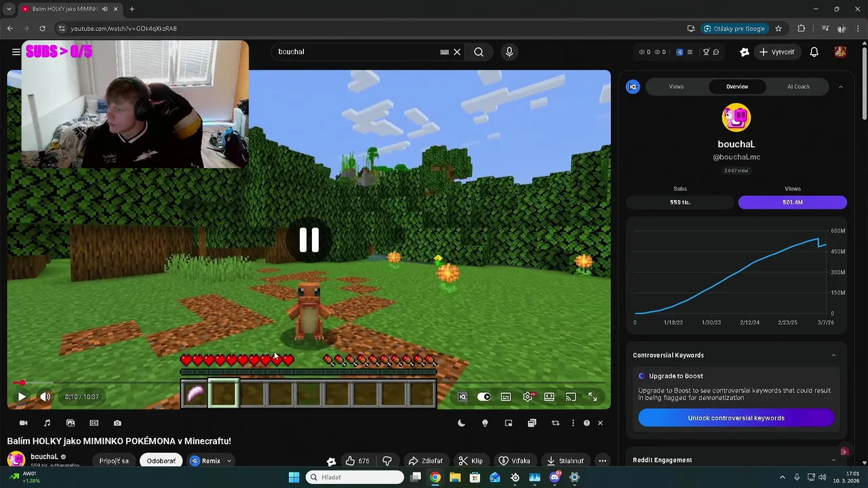Viewport: 868px width, 488px height.
Task: Open the on-screen keyboard in search box
Action: point(444,52)
